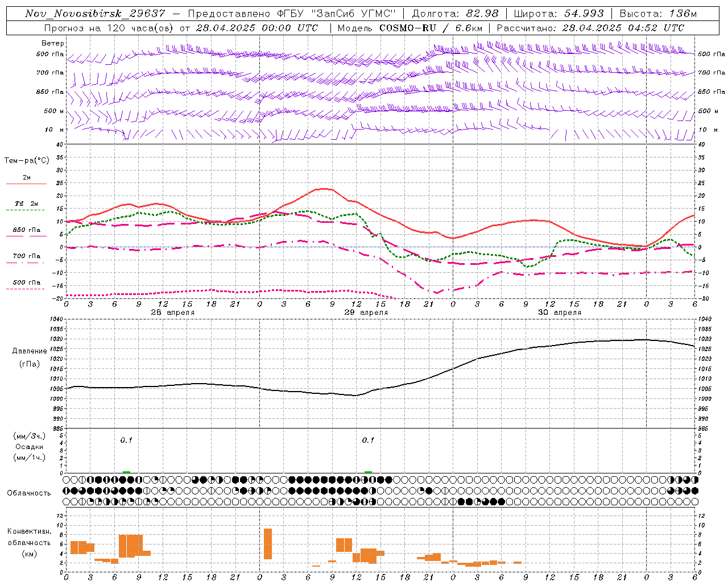
Task: Click the '(мм/1ч.)' precipitation unit label
Action: [x=30, y=458]
